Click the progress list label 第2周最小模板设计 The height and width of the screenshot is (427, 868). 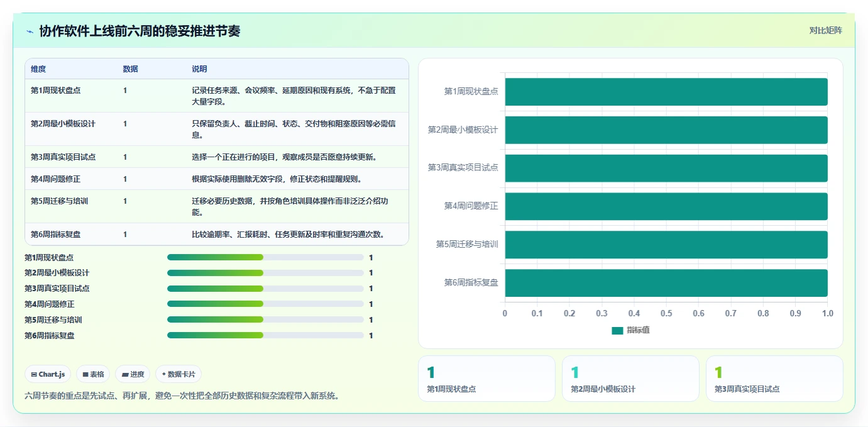click(57, 273)
